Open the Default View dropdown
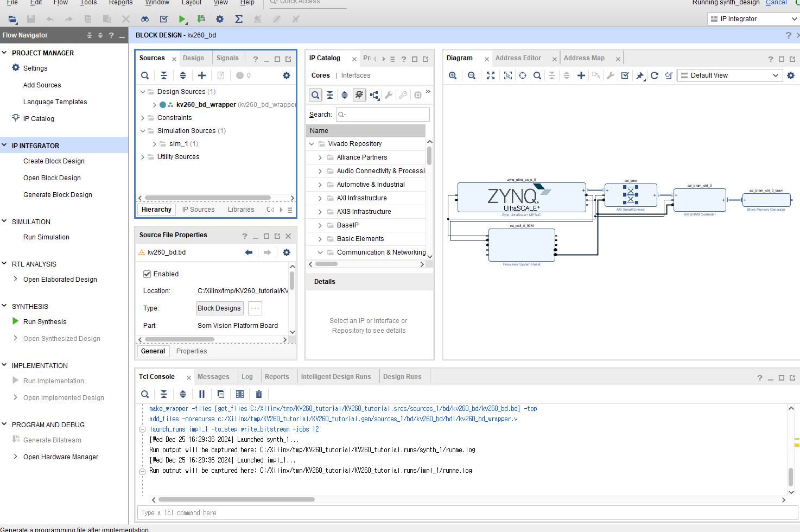This screenshot has height=532, width=800. click(730, 75)
